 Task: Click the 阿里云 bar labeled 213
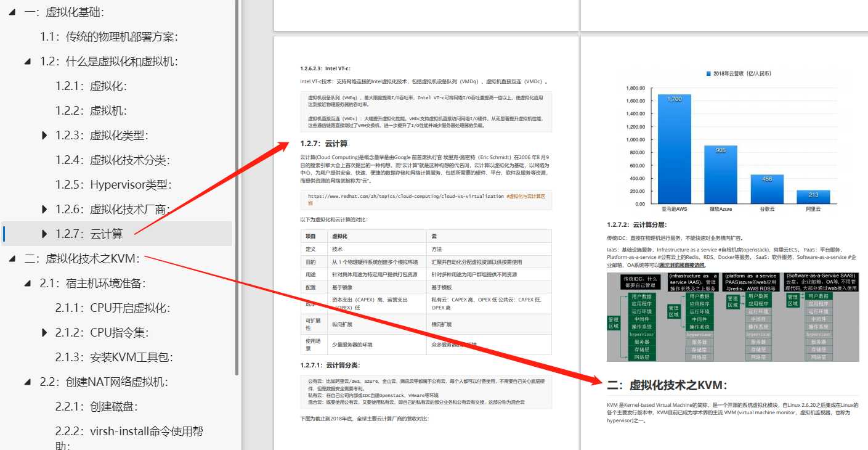click(x=813, y=197)
